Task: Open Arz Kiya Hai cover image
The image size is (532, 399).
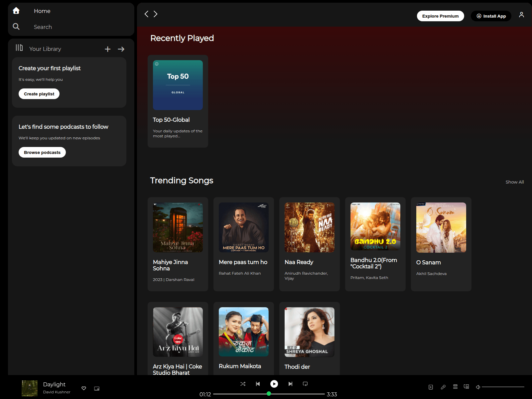Action: coord(178,332)
